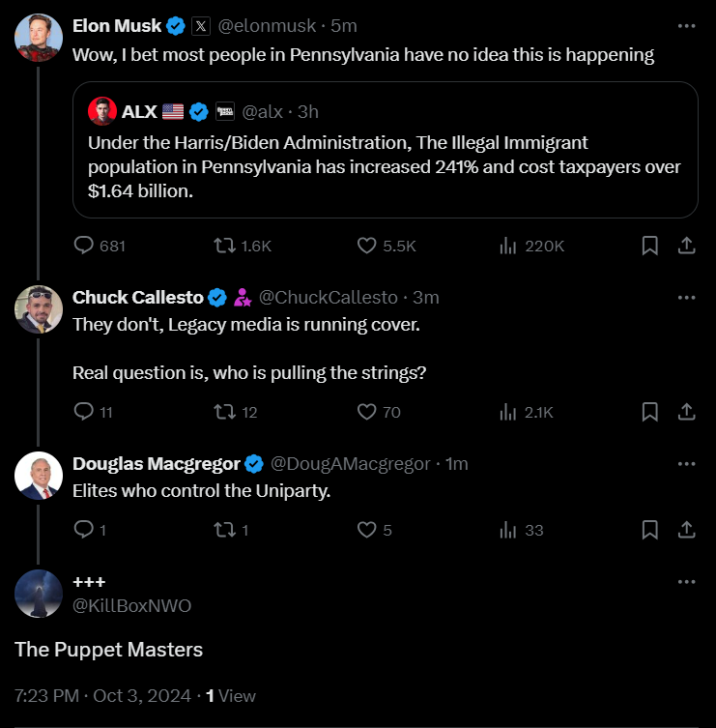Repost Chuck Callesto's reply
This screenshot has width=716, height=728.
[x=223, y=412]
